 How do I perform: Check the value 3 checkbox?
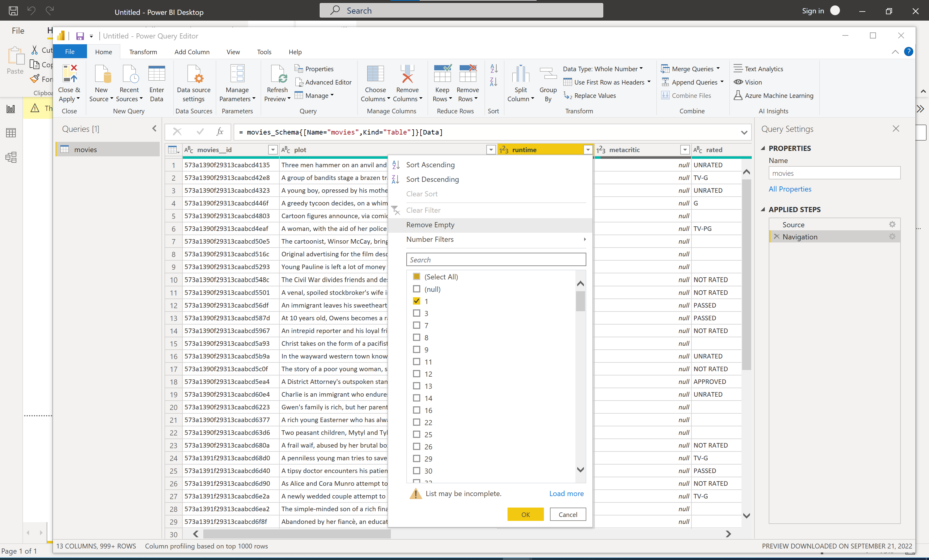417,313
